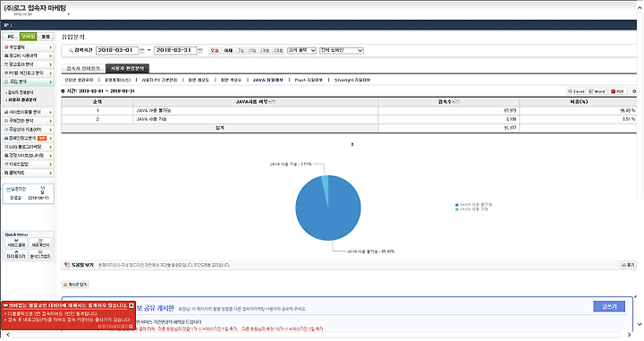Click the red 오늘 quick date button
The width and height of the screenshot is (644, 341).
pyautogui.click(x=215, y=50)
